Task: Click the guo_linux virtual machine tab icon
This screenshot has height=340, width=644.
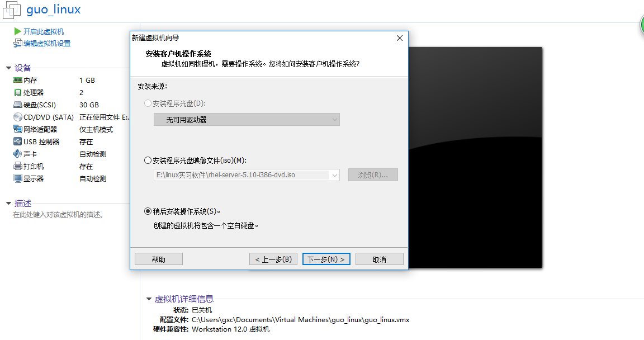Action: click(12, 10)
